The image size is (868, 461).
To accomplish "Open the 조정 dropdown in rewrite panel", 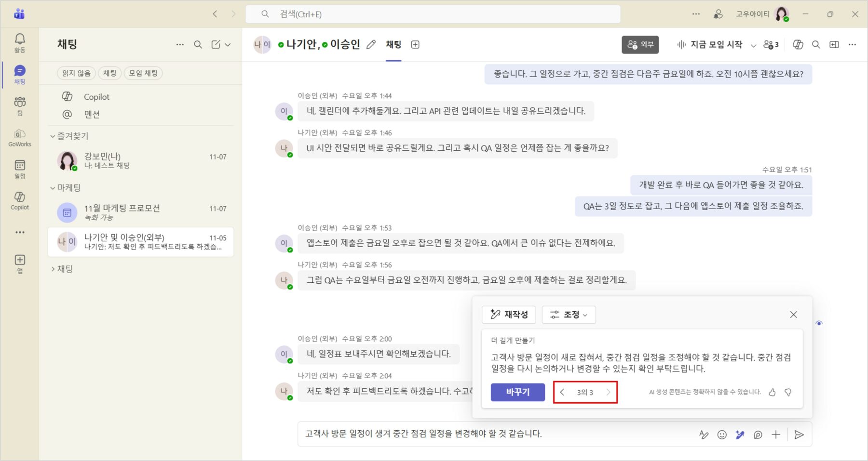I will tap(569, 315).
